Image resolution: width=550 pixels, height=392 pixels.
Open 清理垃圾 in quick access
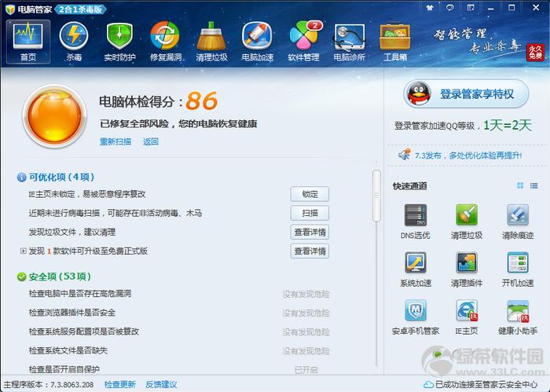point(467,222)
